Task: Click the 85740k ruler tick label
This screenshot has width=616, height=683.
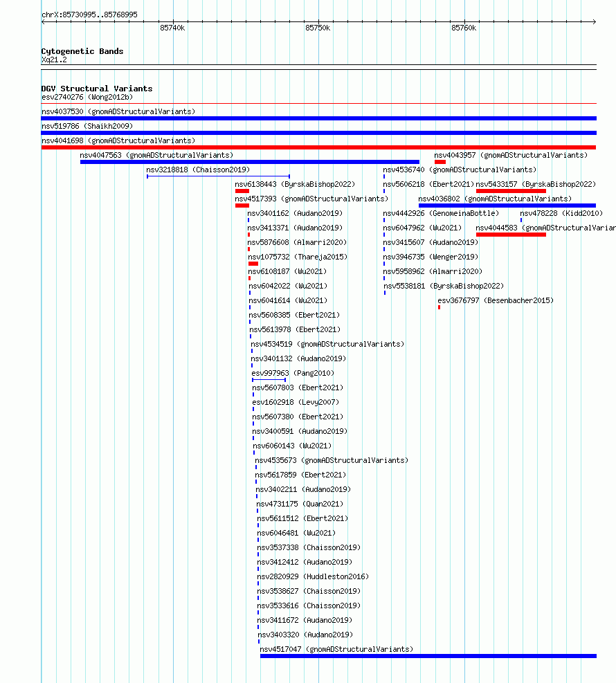Action: point(172,28)
